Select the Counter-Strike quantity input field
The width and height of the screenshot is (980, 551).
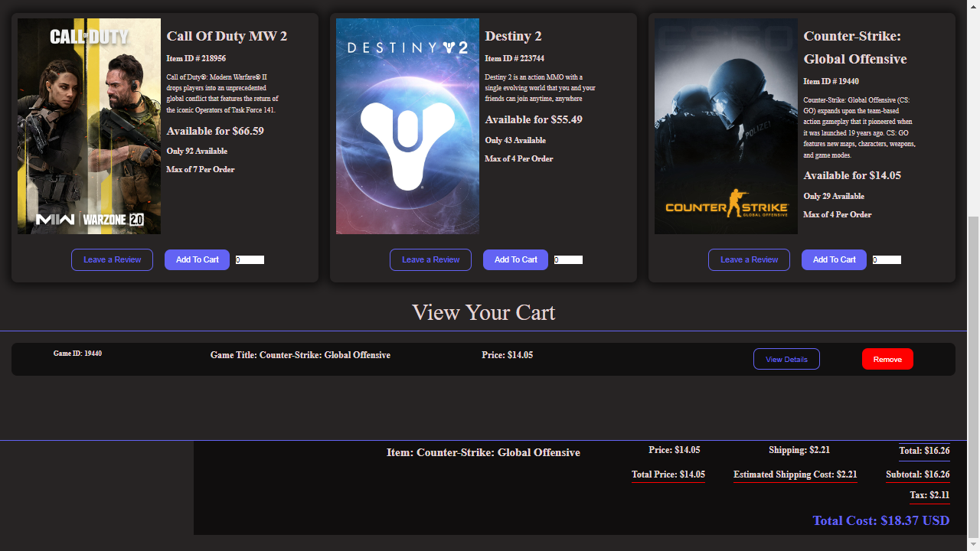(x=887, y=260)
